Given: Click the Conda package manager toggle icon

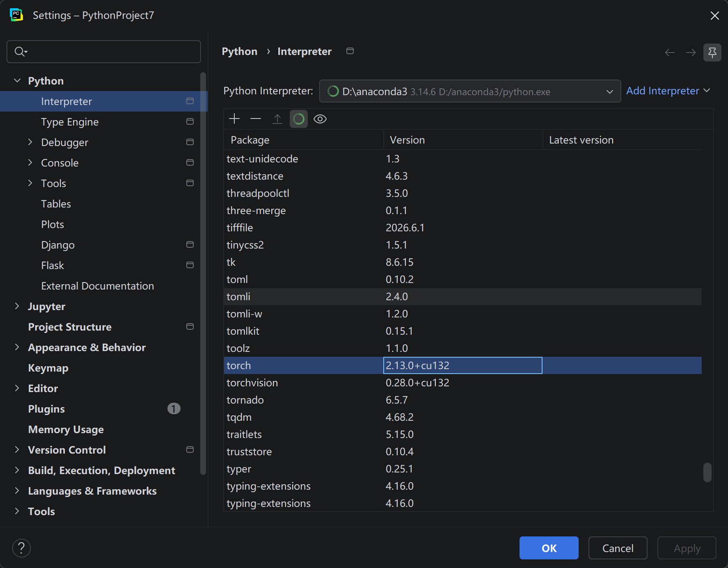Looking at the screenshot, I should 299,119.
